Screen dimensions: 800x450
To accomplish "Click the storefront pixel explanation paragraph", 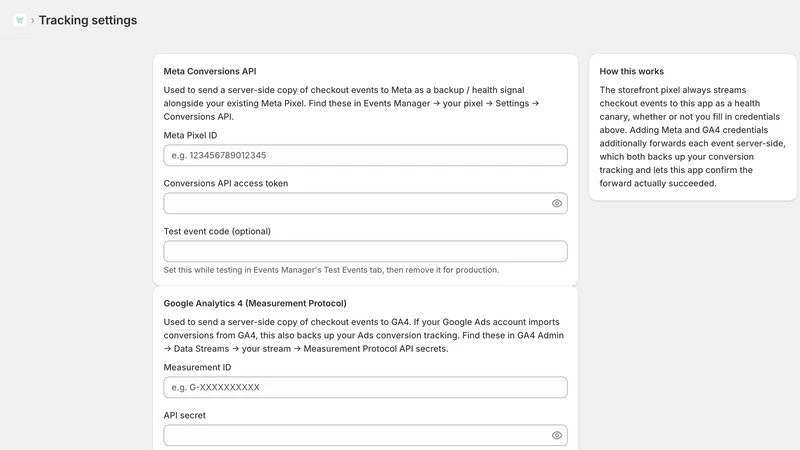I will pos(692,137).
